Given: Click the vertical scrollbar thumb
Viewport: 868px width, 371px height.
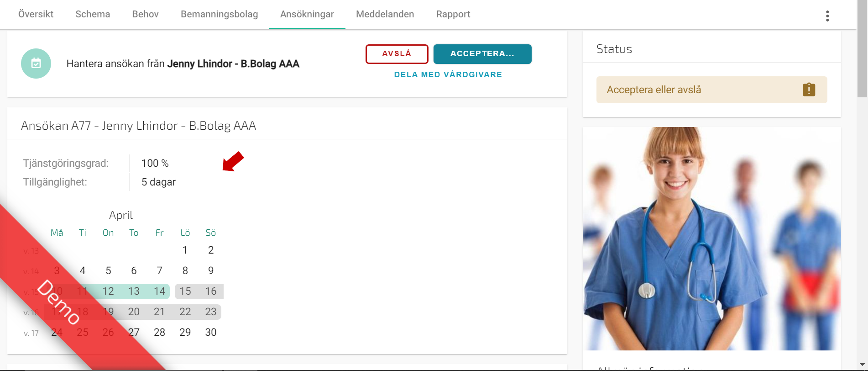Looking at the screenshot, I should coord(862,48).
